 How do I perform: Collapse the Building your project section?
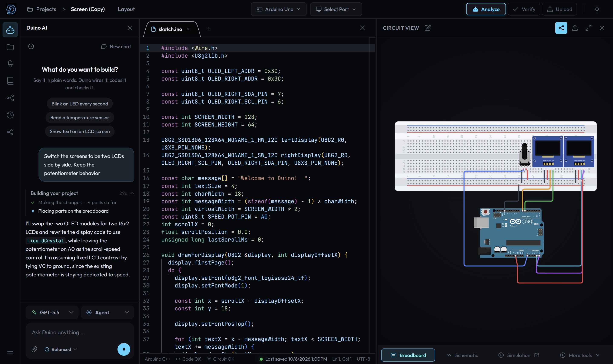tap(132, 193)
